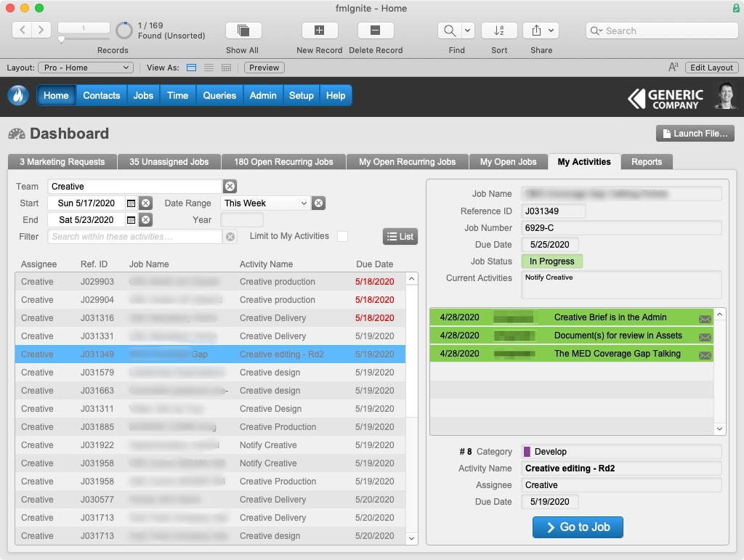Click the Launch File button
This screenshot has width=744, height=560.
click(x=695, y=134)
